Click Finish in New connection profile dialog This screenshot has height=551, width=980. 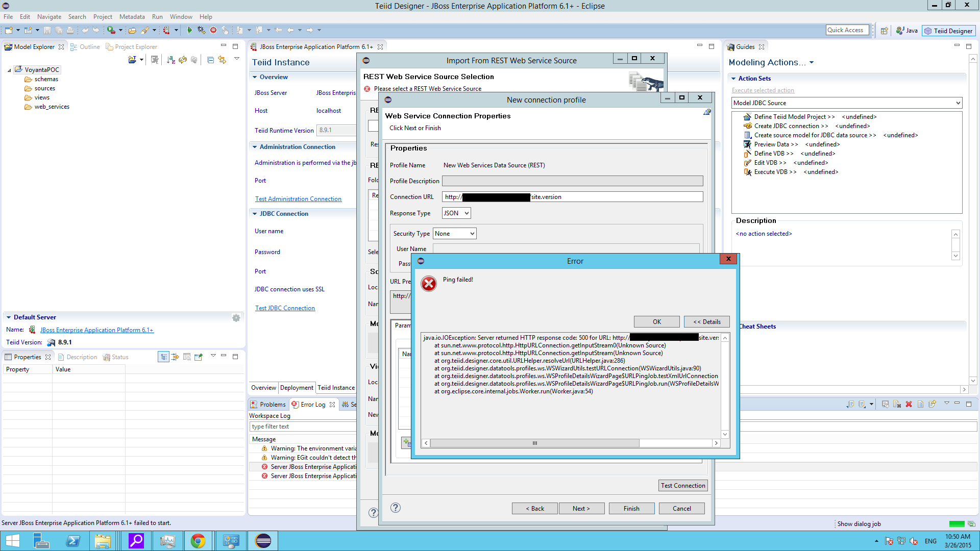tap(631, 509)
